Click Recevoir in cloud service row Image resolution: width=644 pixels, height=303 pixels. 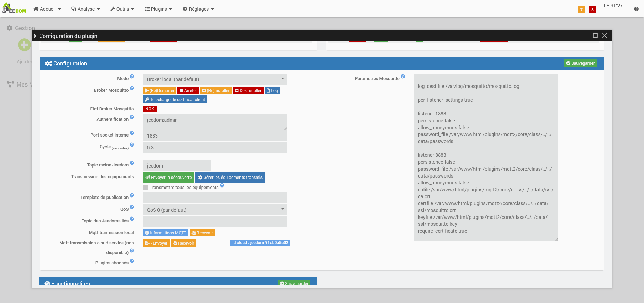[x=183, y=243]
